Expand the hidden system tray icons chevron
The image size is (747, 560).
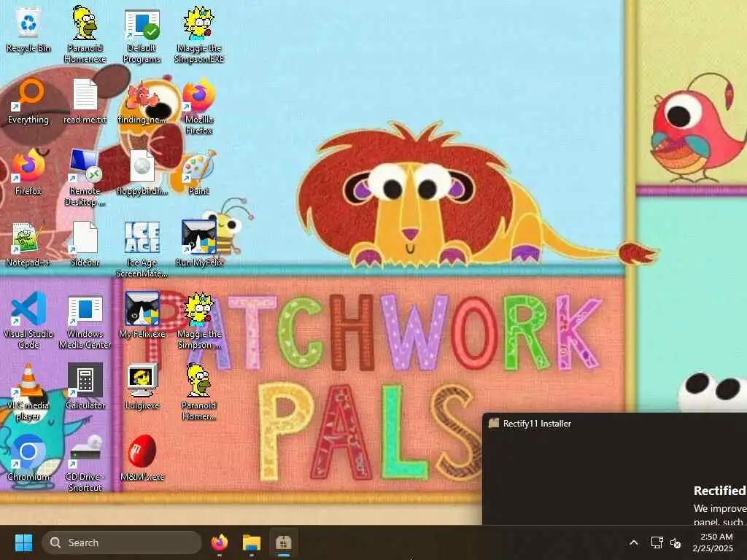point(634,542)
